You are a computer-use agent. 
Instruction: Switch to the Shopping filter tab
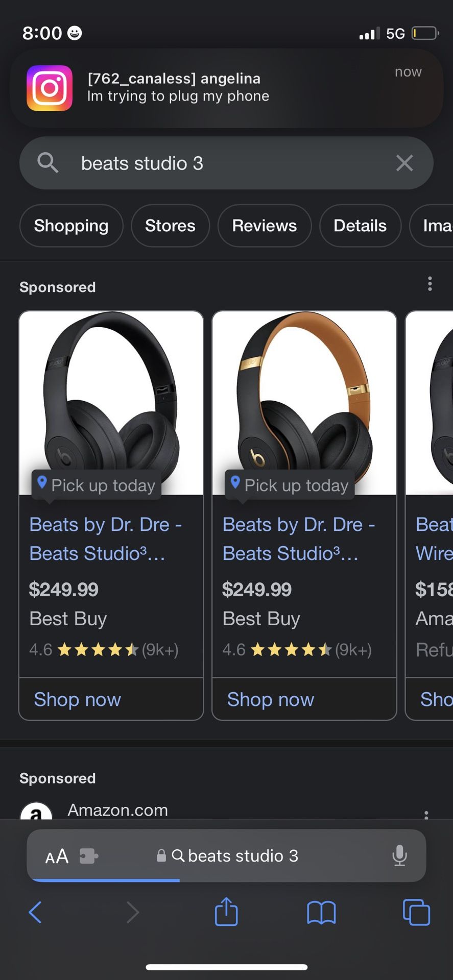[71, 226]
